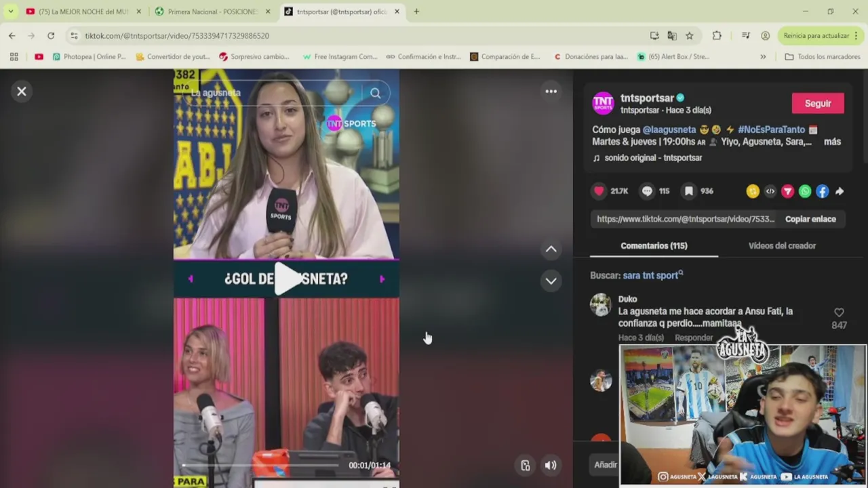Click the translate page icon
This screenshot has height=488, width=868.
tap(671, 36)
